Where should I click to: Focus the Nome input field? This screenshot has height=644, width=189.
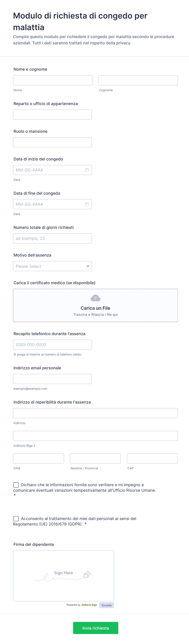(x=53, y=80)
